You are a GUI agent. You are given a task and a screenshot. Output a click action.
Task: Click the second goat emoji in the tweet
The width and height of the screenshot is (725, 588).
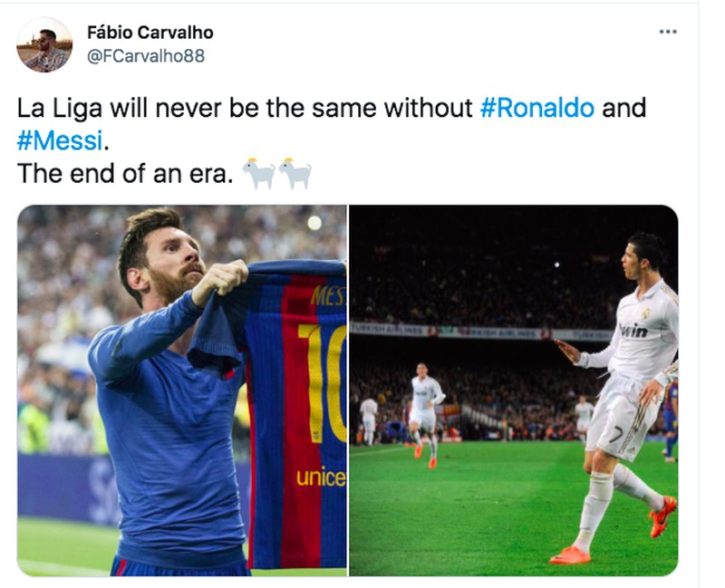pyautogui.click(x=292, y=172)
